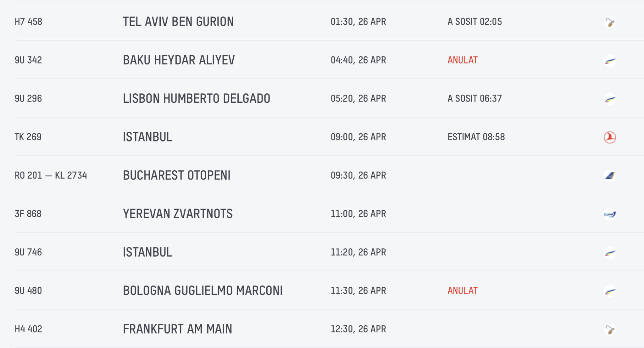Click flight code RO 201 — KL 2734
This screenshot has height=348, width=644.
point(51,175)
